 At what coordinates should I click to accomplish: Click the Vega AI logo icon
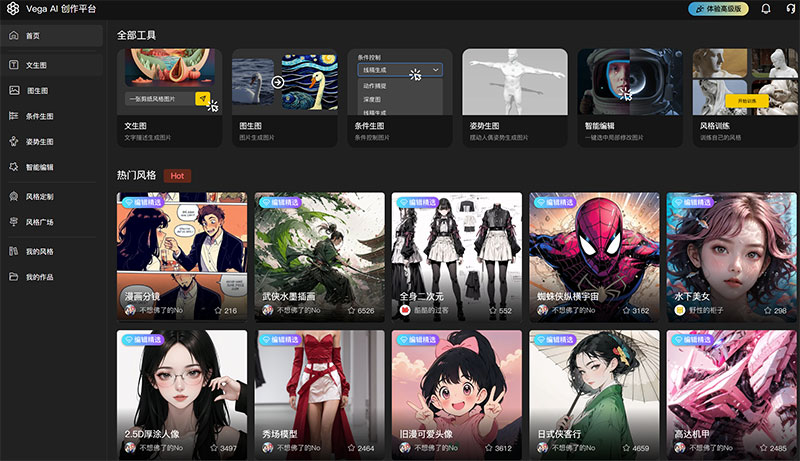click(13, 9)
